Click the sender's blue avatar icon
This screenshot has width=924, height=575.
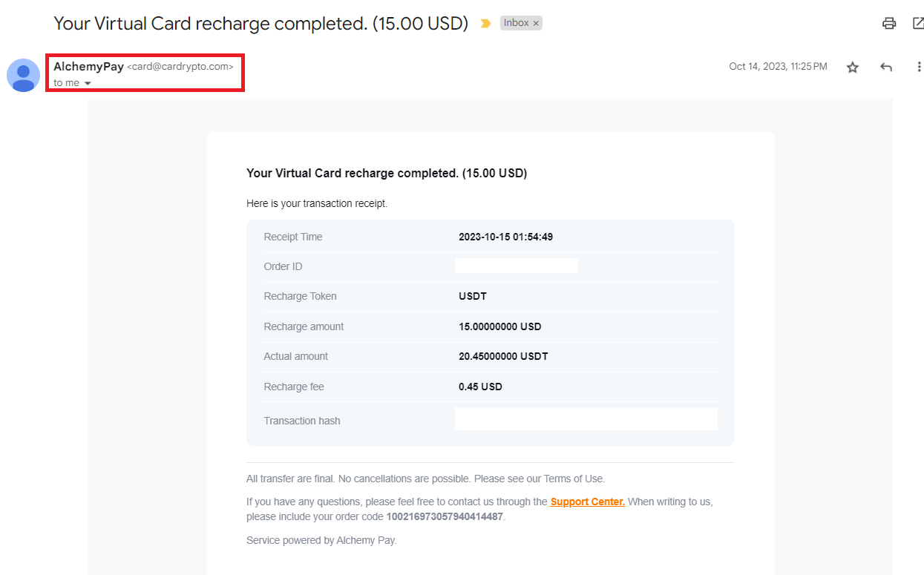[x=23, y=75]
